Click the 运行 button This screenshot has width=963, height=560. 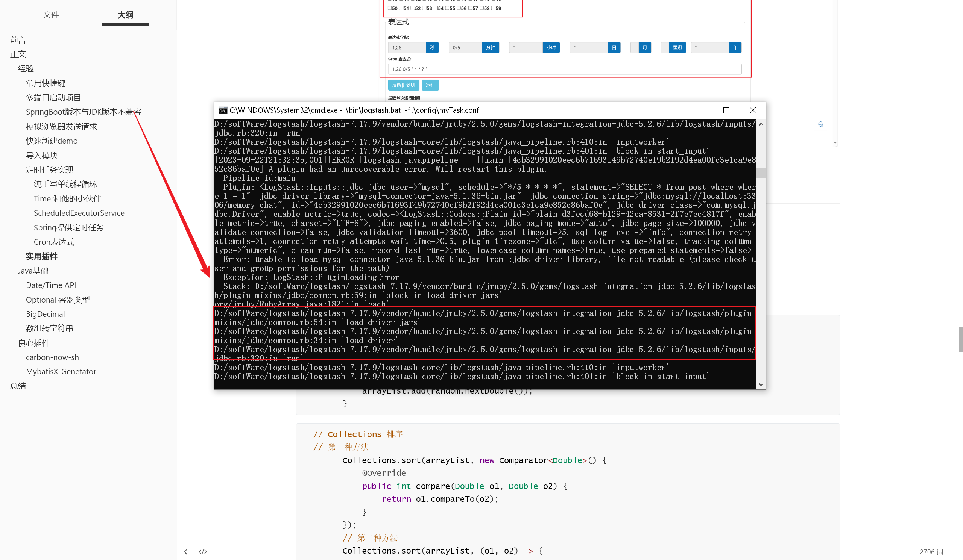pyautogui.click(x=430, y=85)
